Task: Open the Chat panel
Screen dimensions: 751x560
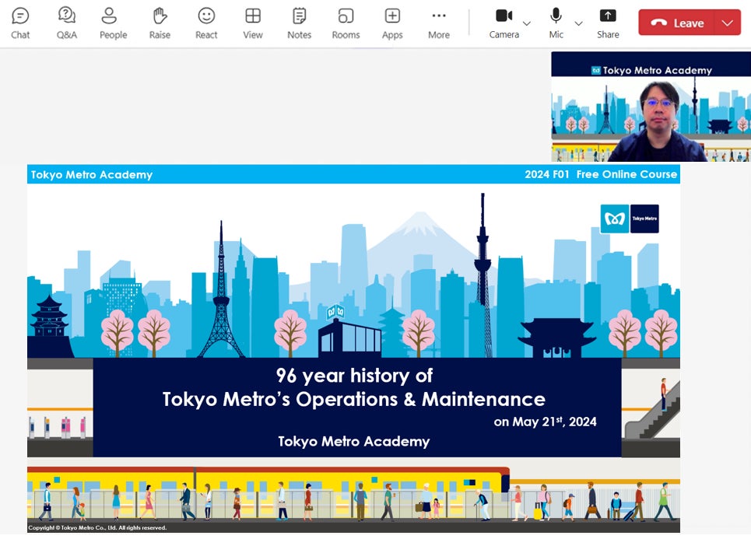Action: pyautogui.click(x=20, y=23)
